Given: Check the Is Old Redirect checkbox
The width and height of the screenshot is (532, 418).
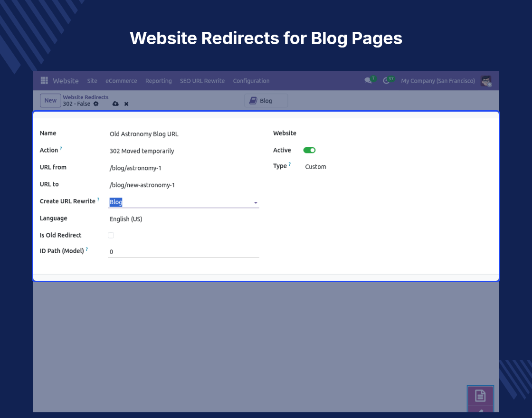Looking at the screenshot, I should click(x=111, y=235).
